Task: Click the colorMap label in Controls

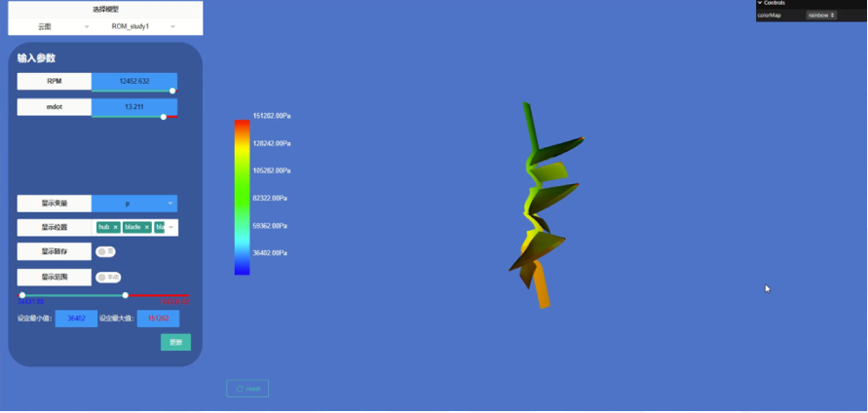Action: click(x=771, y=16)
